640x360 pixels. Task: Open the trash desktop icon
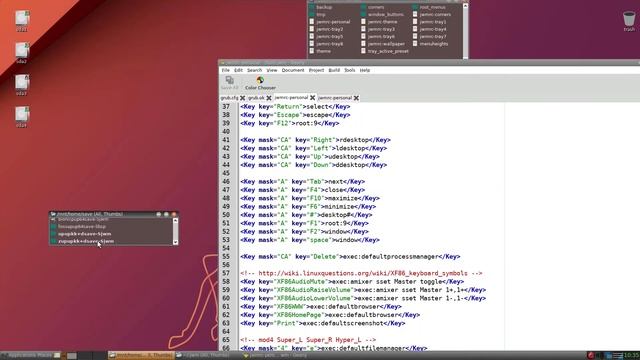tap(629, 21)
